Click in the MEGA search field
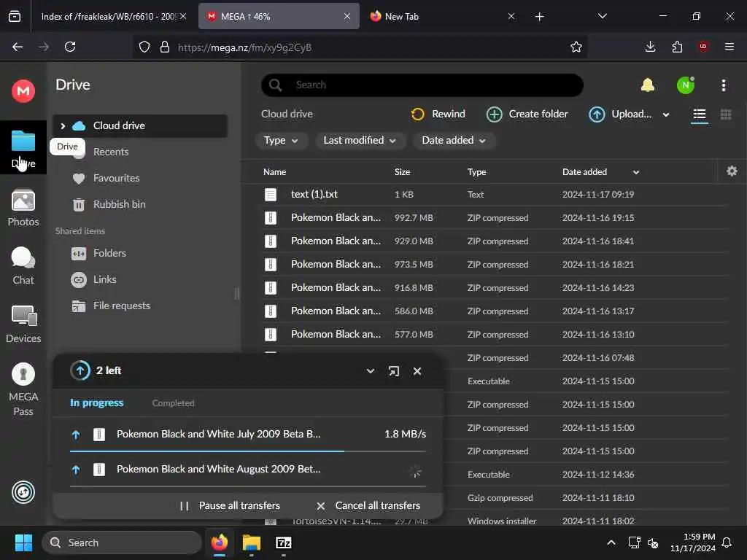The height and width of the screenshot is (560, 747). click(x=422, y=85)
